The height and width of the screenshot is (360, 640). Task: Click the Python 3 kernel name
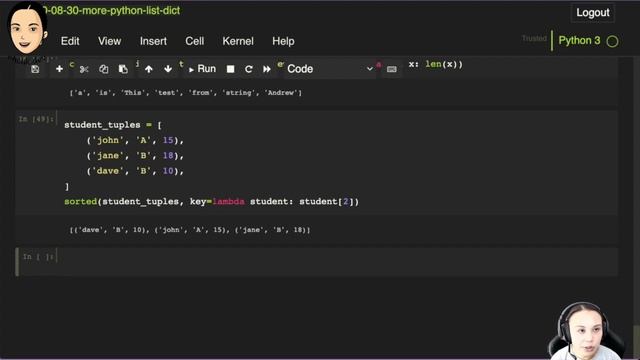click(579, 40)
